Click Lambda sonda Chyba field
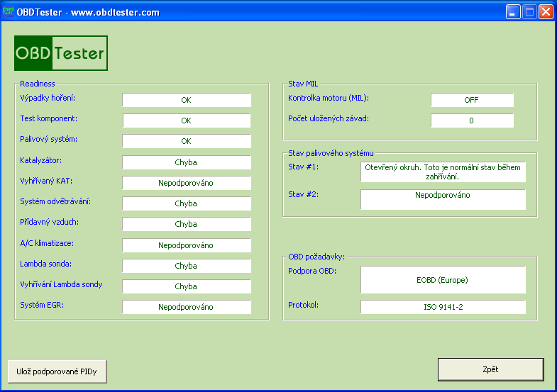This screenshot has width=557, height=392. [187, 266]
